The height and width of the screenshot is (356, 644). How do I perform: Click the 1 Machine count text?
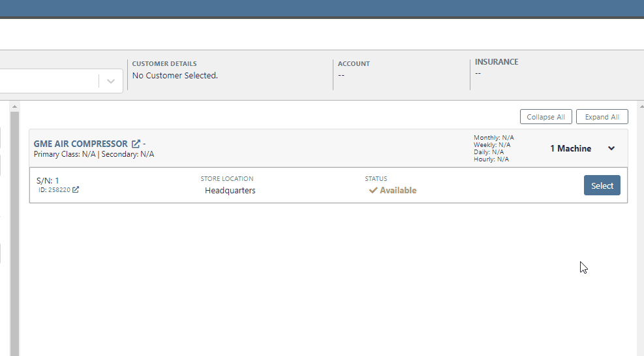570,148
